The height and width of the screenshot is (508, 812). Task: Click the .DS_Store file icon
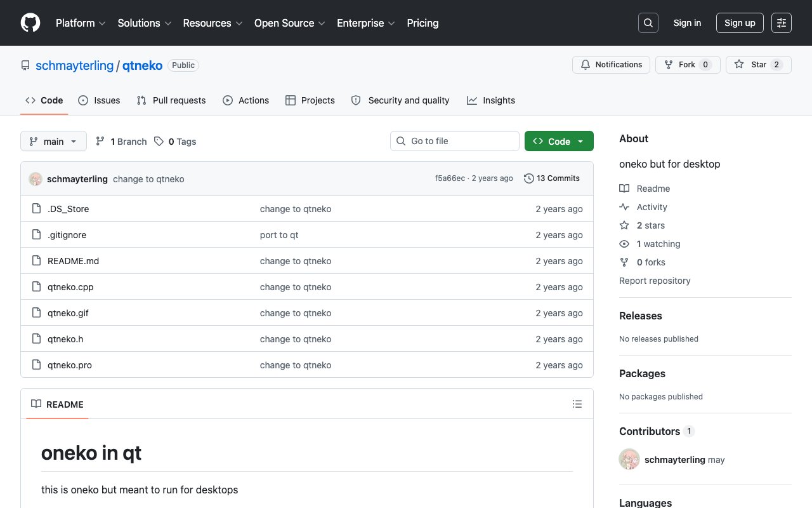[37, 209]
